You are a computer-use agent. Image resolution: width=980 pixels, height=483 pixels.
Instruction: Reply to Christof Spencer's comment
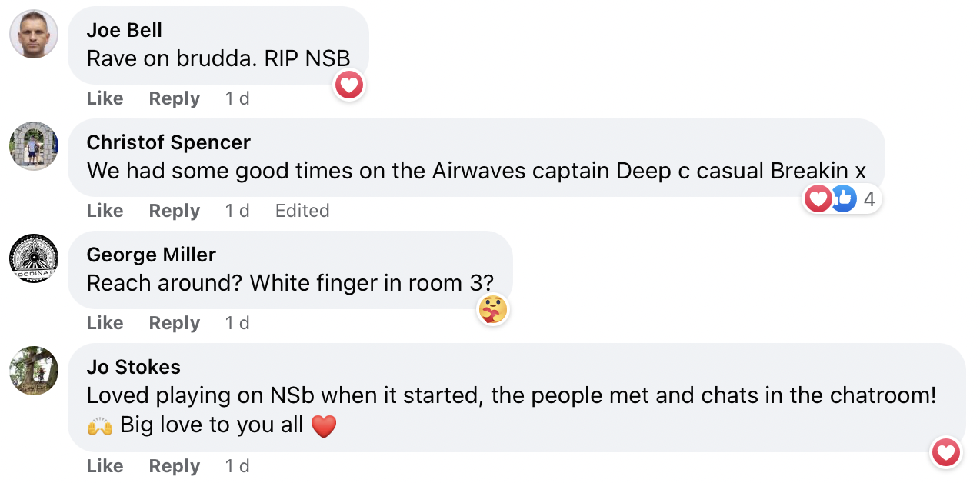pyautogui.click(x=174, y=211)
